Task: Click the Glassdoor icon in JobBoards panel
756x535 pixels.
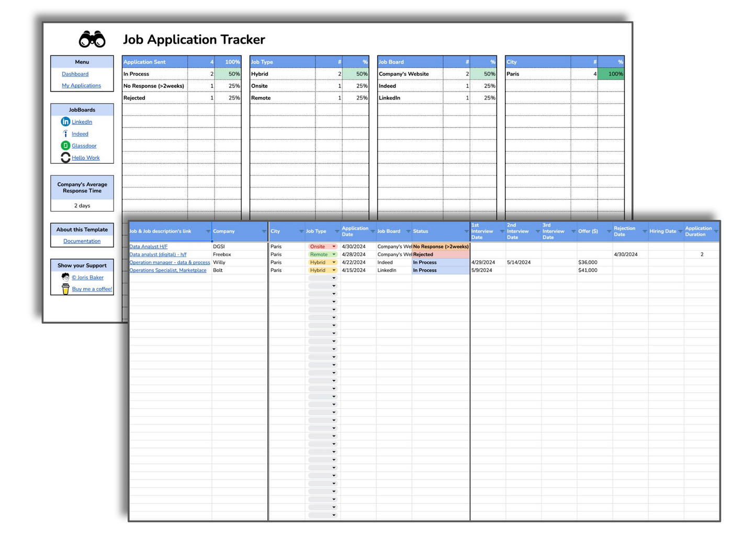Action: 65,146
